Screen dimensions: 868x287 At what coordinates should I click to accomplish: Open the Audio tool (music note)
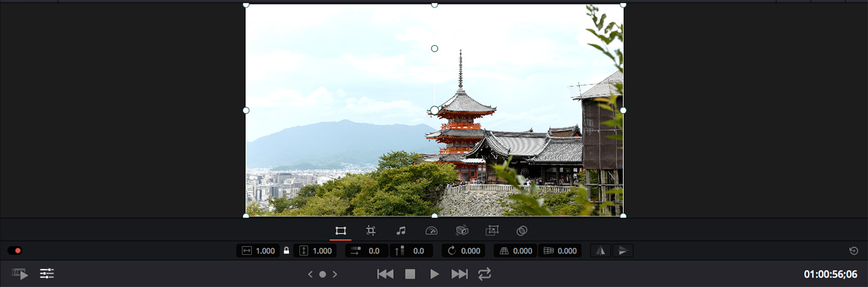401,231
